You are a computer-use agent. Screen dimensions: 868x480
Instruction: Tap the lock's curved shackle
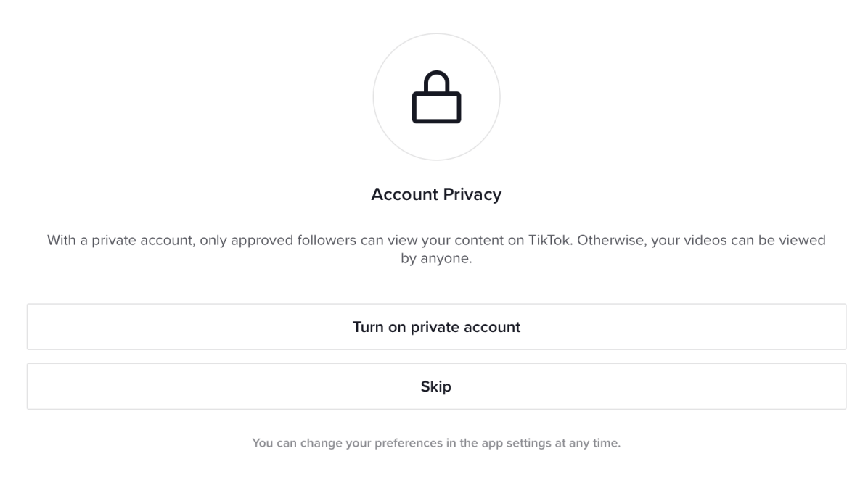point(436,80)
